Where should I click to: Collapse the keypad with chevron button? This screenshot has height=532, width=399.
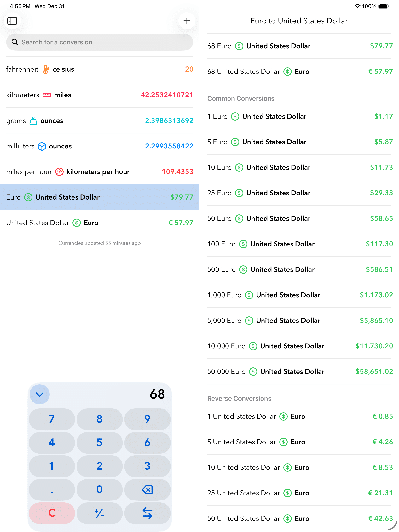[40, 394]
